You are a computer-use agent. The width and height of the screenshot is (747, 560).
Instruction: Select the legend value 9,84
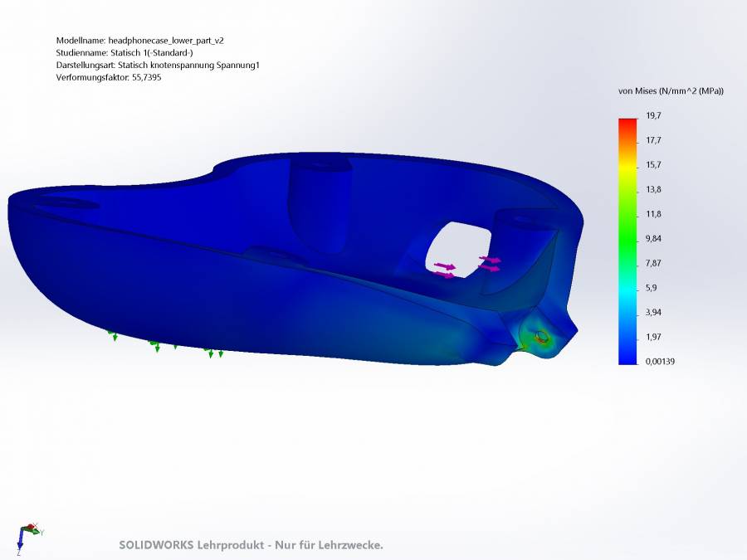click(x=653, y=238)
